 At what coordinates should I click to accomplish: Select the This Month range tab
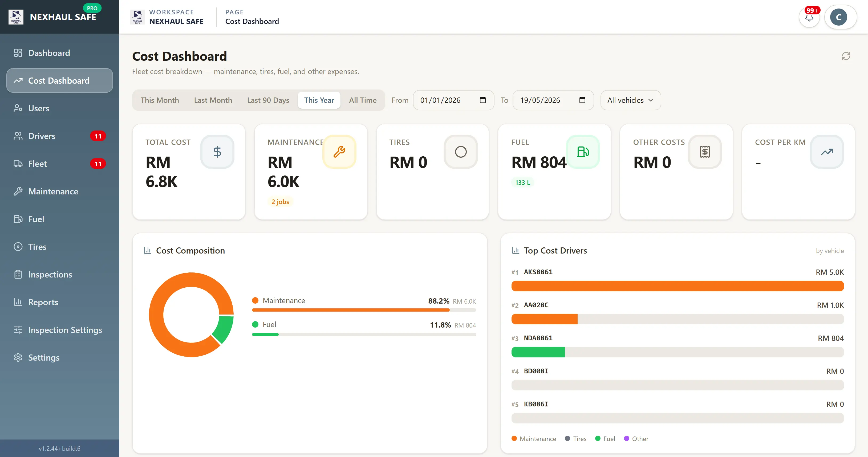coord(160,100)
